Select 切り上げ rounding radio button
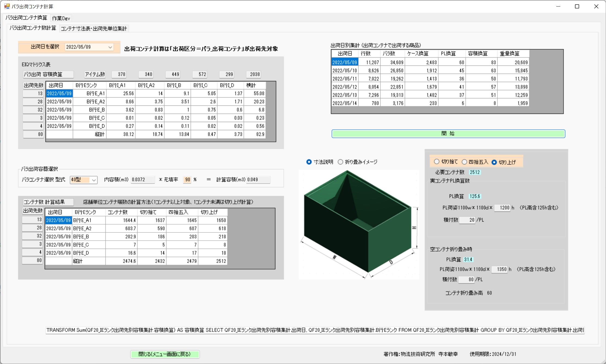 pos(494,162)
